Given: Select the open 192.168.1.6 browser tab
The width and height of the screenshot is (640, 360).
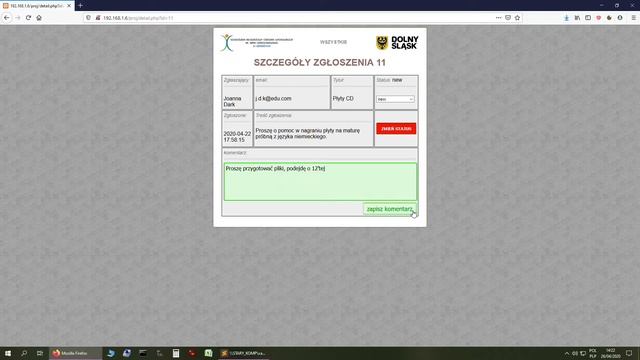Looking at the screenshot, I should (37, 6).
